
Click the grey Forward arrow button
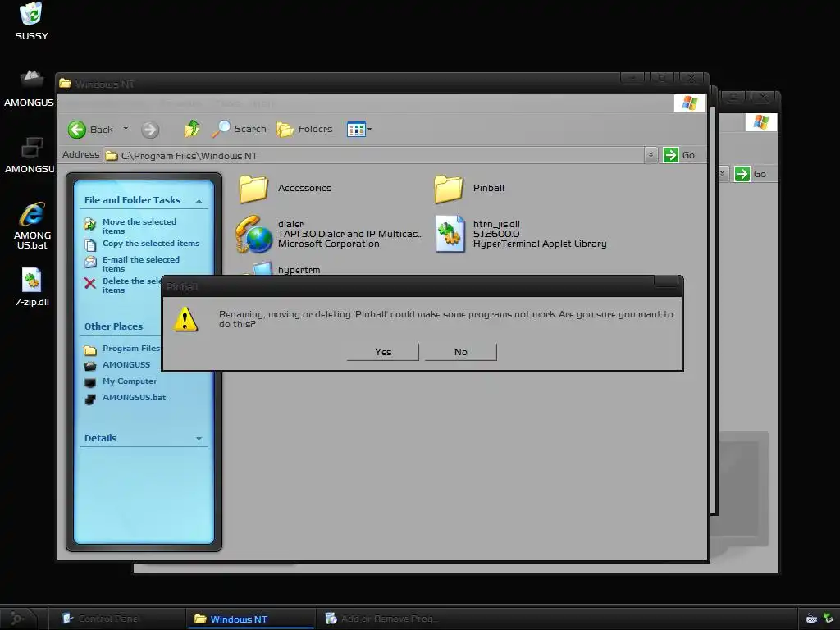click(150, 129)
